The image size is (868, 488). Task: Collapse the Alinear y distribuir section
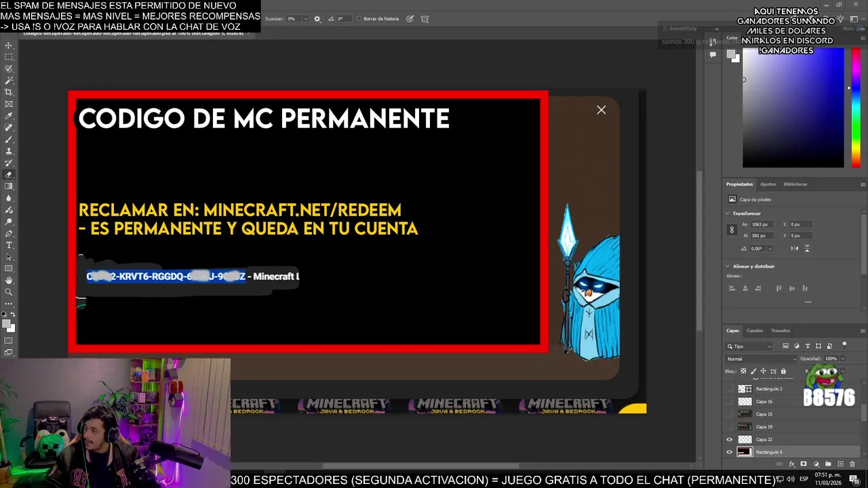click(728, 266)
